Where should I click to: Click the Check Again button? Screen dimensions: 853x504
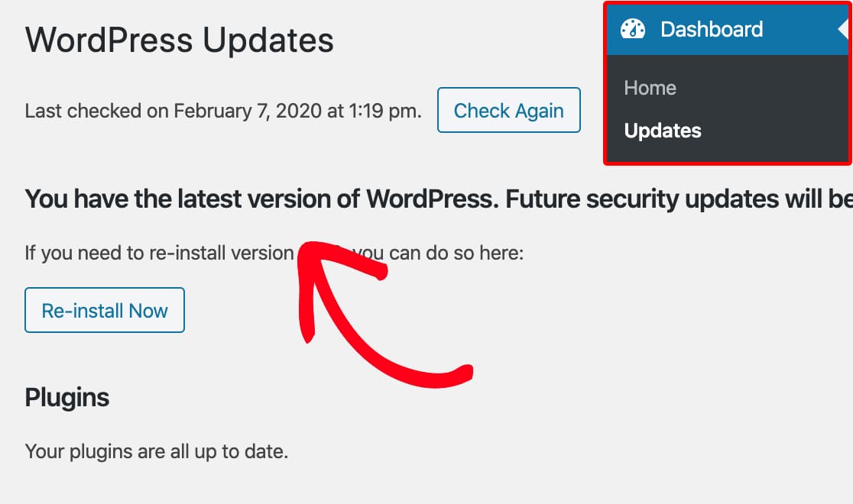(x=508, y=110)
